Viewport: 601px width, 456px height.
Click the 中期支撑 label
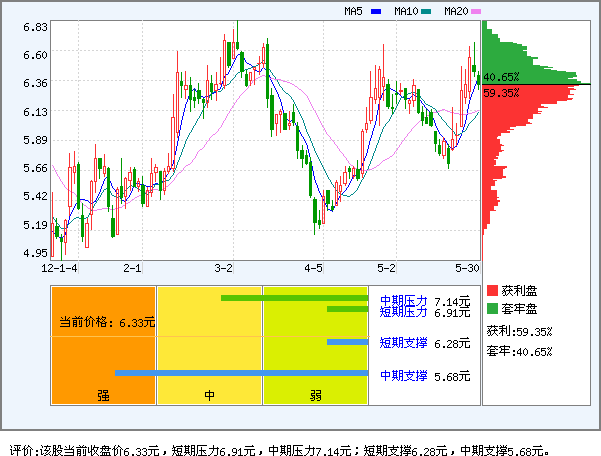click(x=403, y=376)
